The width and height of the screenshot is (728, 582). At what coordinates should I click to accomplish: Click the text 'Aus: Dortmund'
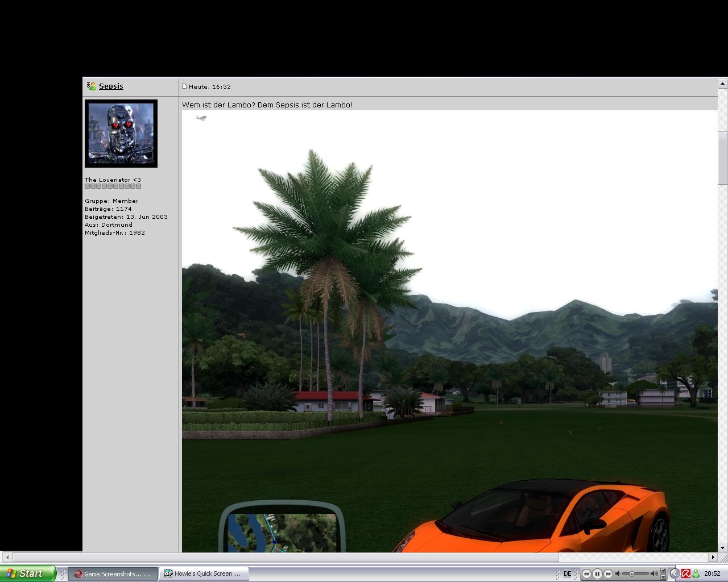[x=109, y=225]
